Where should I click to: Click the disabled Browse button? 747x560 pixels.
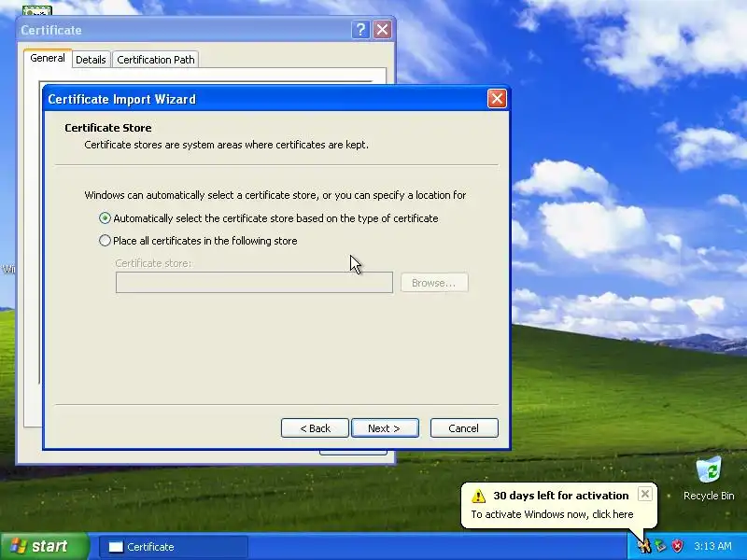[x=434, y=283]
